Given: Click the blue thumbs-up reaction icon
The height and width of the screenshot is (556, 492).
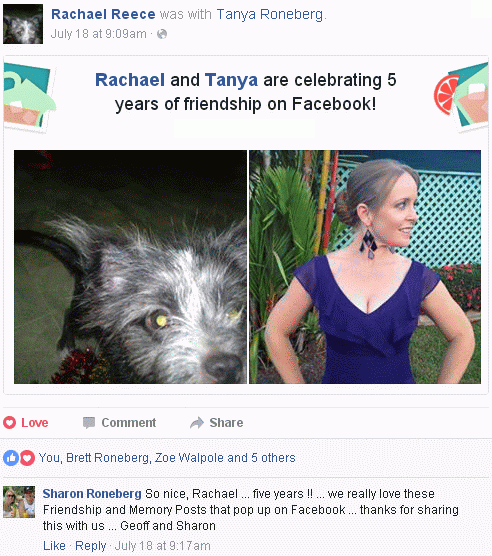Looking at the screenshot, I should coord(11,458).
